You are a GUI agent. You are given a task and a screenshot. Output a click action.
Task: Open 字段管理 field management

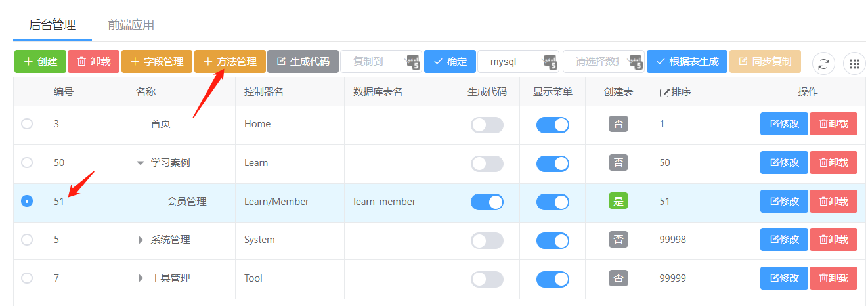(156, 62)
